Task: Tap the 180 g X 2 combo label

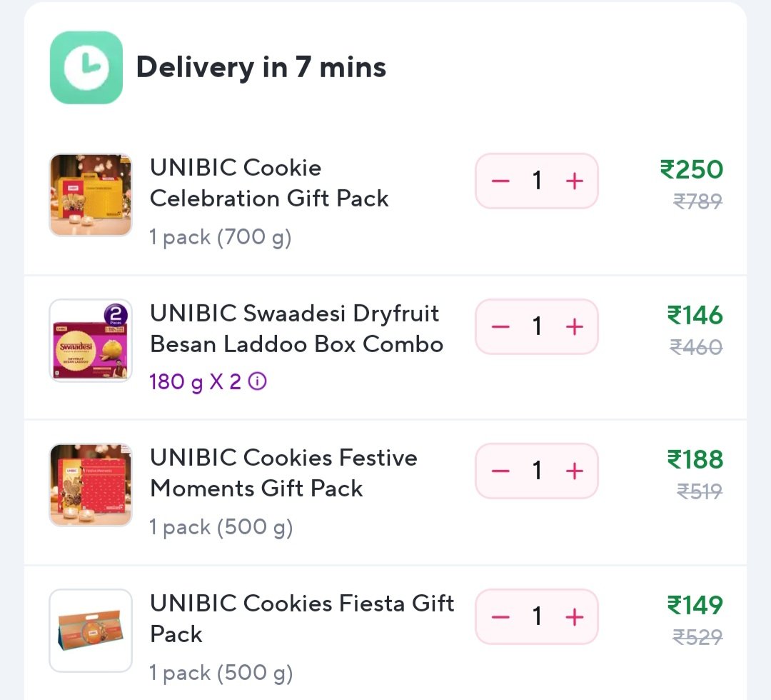Action: (x=195, y=382)
